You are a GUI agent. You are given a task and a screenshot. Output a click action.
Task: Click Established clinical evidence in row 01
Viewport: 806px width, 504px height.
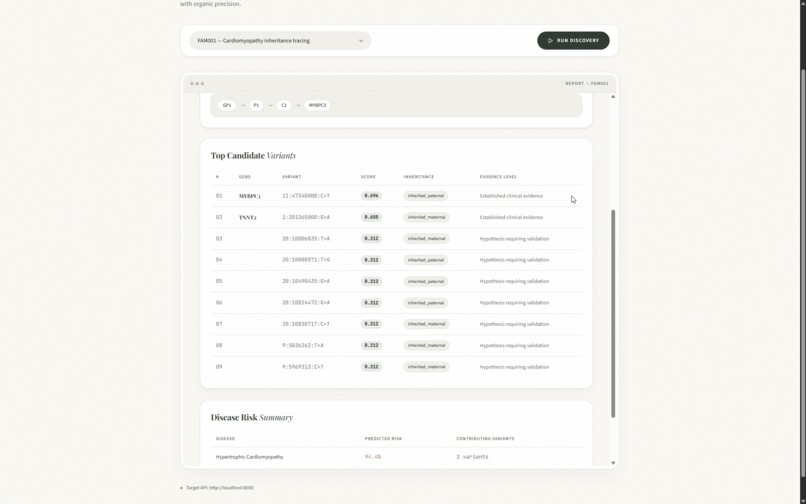point(511,196)
